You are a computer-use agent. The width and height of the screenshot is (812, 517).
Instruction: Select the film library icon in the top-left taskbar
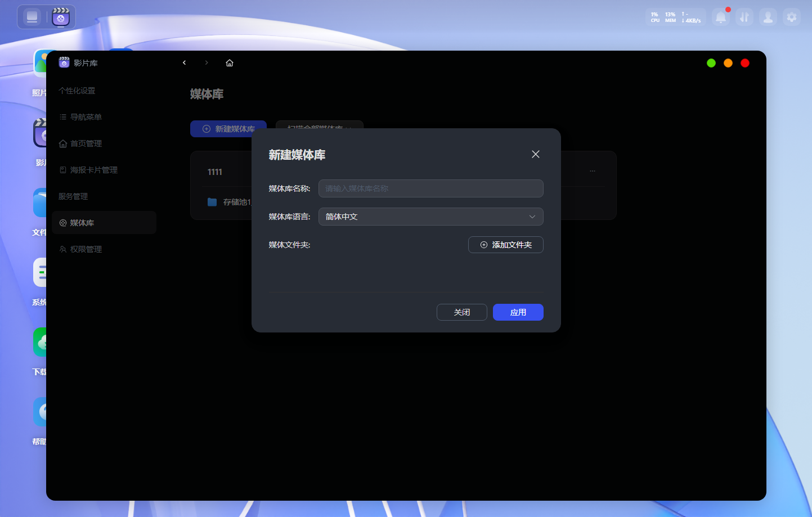tap(61, 17)
